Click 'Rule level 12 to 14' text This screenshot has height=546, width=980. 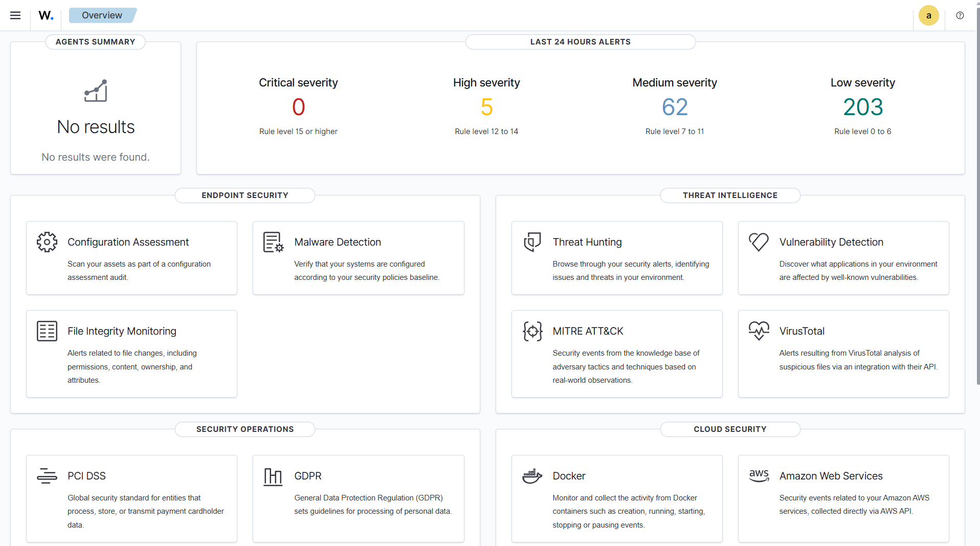(x=486, y=132)
